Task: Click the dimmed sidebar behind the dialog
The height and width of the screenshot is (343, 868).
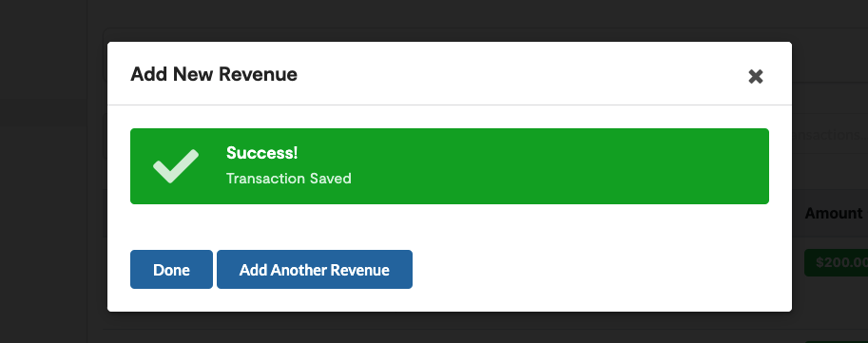Action: tap(43, 221)
